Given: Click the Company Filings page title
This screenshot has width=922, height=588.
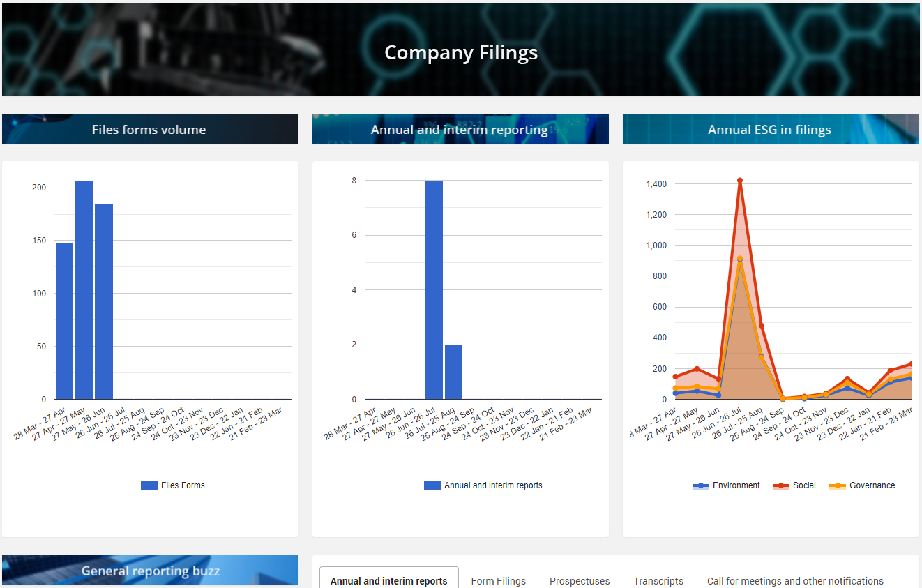Looking at the screenshot, I should [x=461, y=52].
